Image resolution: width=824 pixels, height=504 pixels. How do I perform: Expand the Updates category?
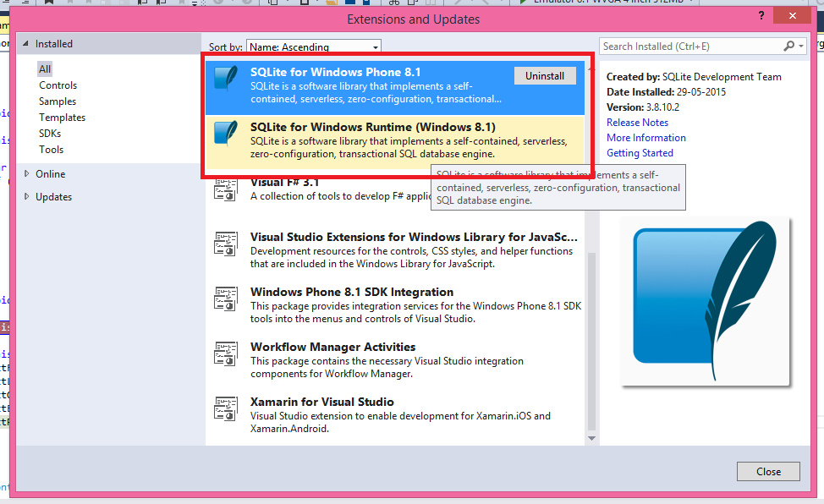coord(26,196)
